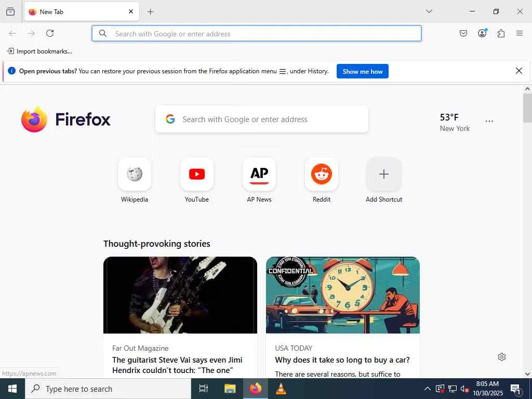Open the new tab customize gear icon
This screenshot has height=399, width=532.
502,357
